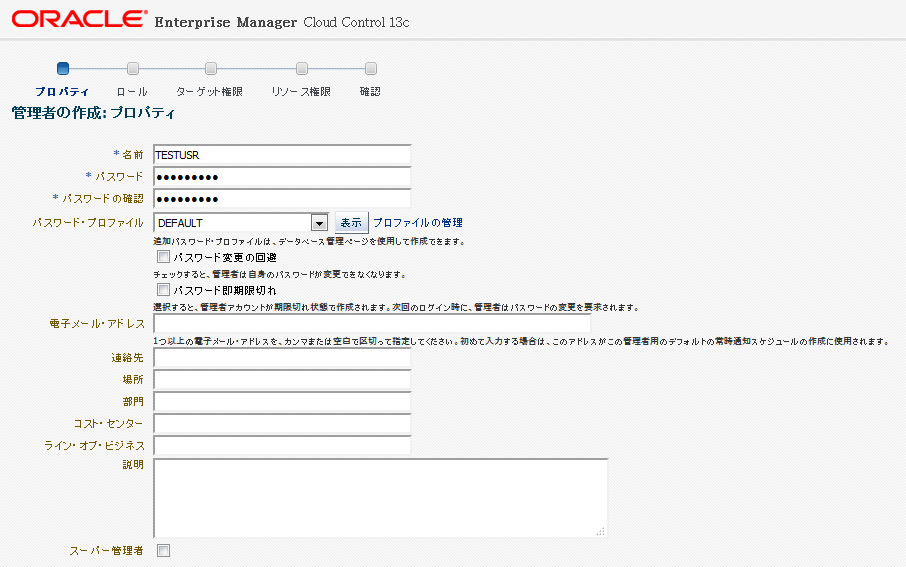The image size is (906, 567).
Task: Check the スーパー管理者 checkbox
Action: point(164,550)
